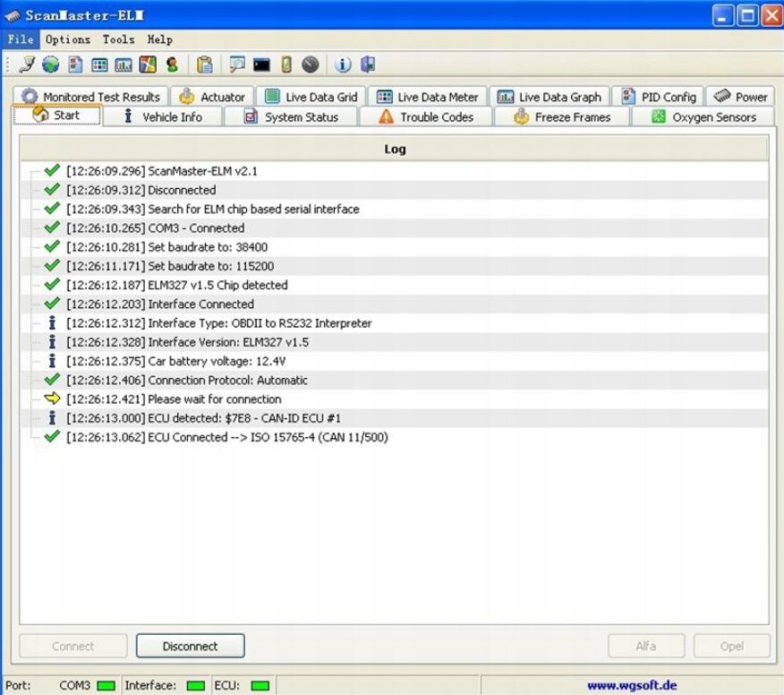Click the dark round gauge toolbar icon
Viewport: 784px width, 695px height.
pyautogui.click(x=310, y=64)
